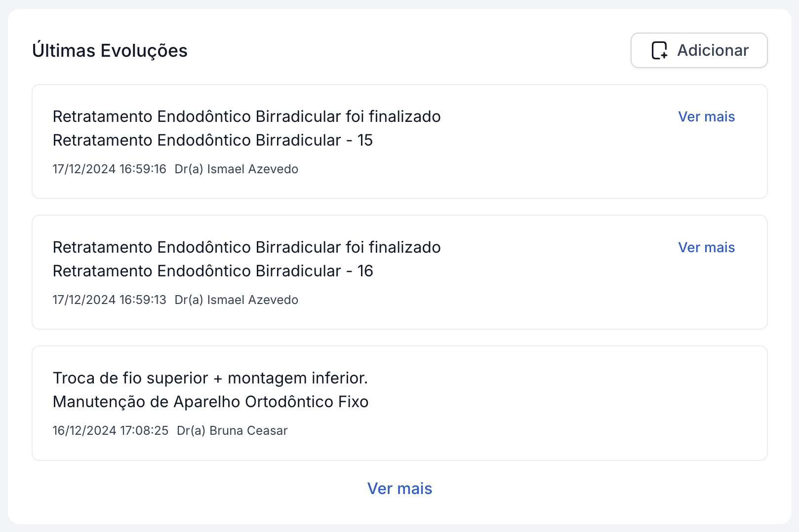799x532 pixels.
Task: Select 'Retratamento Endodôntico Birradicular - 15' line
Action: tap(212, 140)
